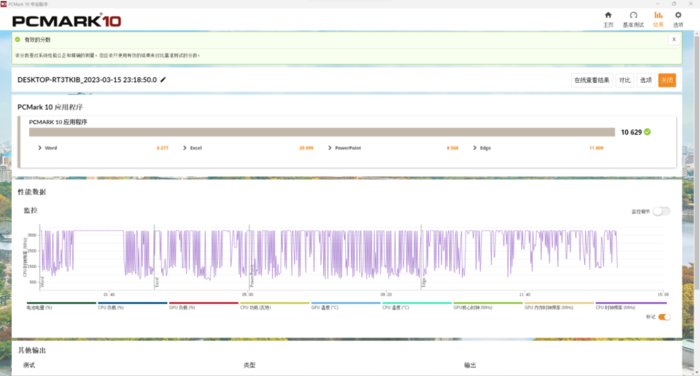This screenshot has height=376, width=700.
Task: Expand the Word score row
Action: tap(40, 148)
